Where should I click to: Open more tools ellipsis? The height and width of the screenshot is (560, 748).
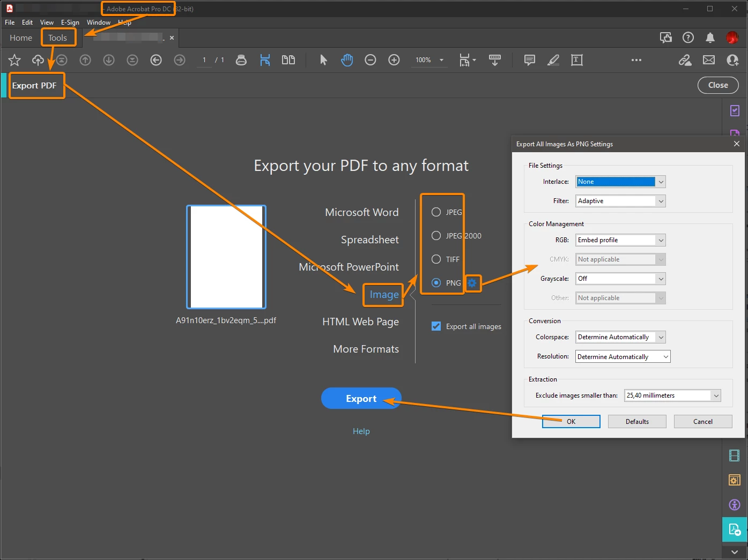[x=636, y=60]
